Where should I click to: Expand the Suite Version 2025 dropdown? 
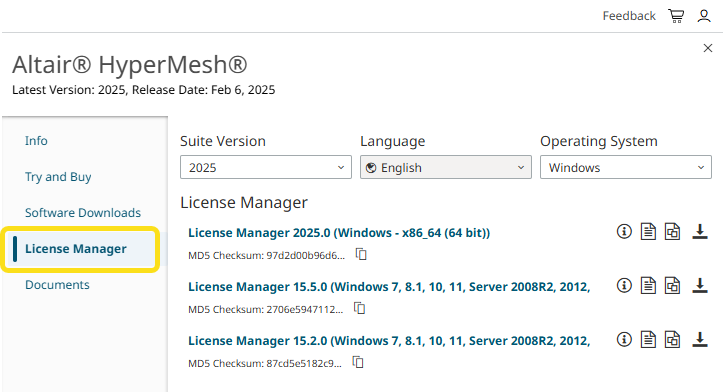(266, 167)
